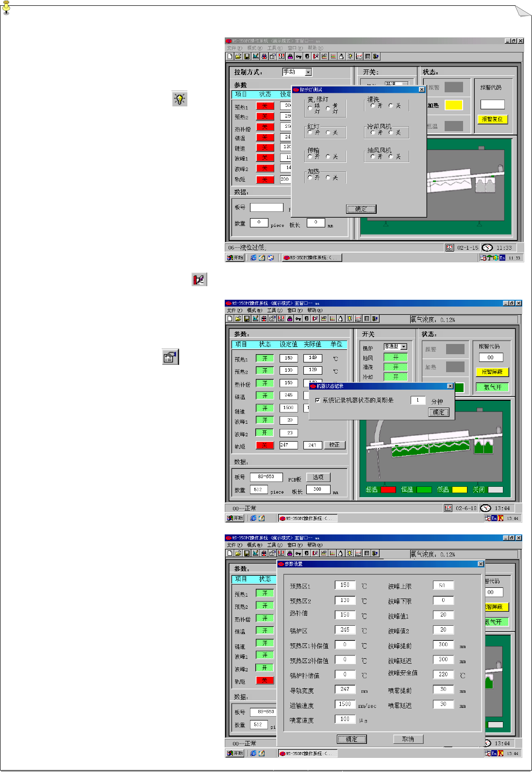
Task: Click 开始 Start button in topmost taskbar
Action: click(235, 258)
